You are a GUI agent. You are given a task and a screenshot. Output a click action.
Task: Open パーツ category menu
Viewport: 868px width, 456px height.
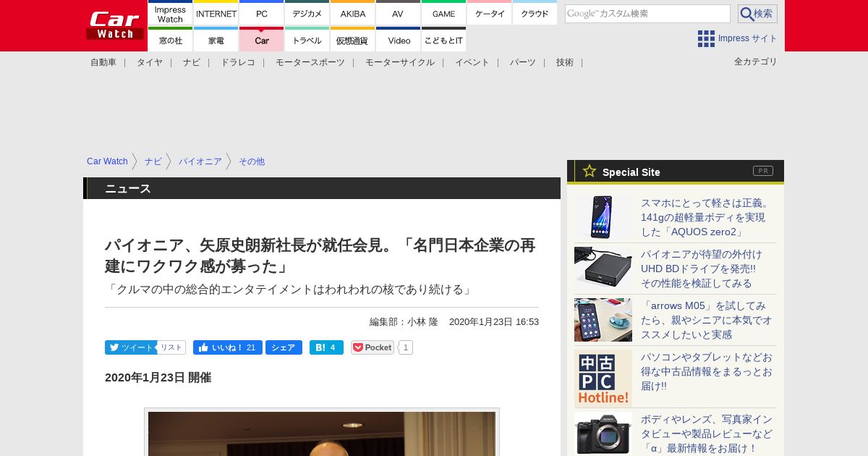click(523, 62)
